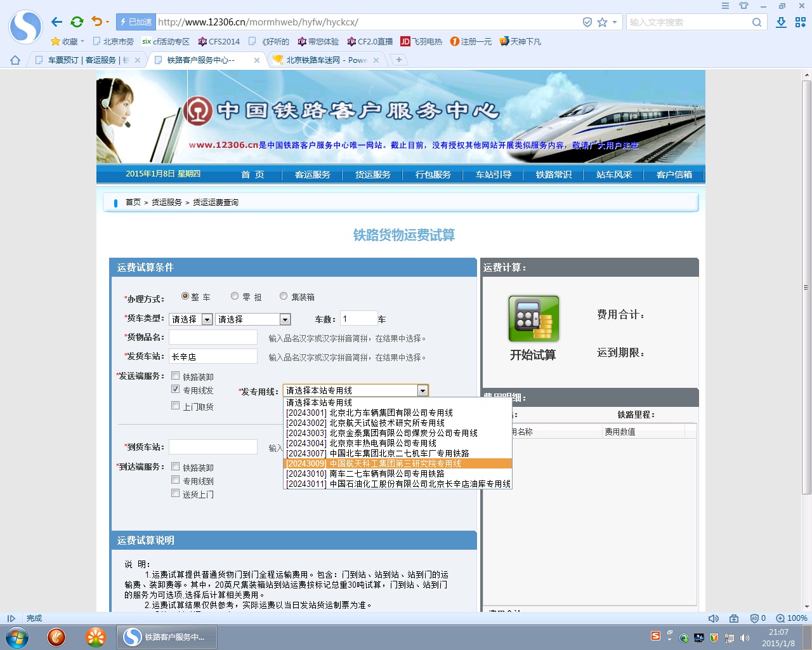Image resolution: width=812 pixels, height=650 pixels.
Task: Open the 首页 navigation menu
Action: coord(252,175)
